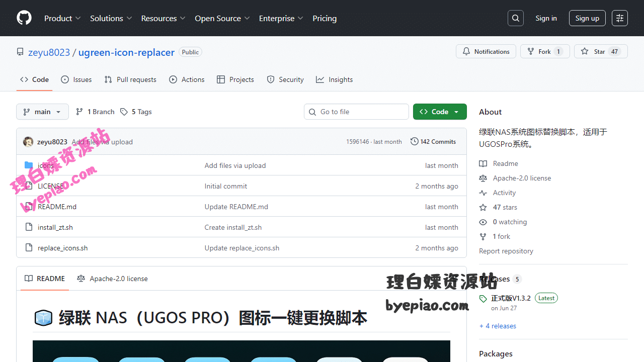
Task: Click the Packages heading
Action: pyautogui.click(x=496, y=353)
